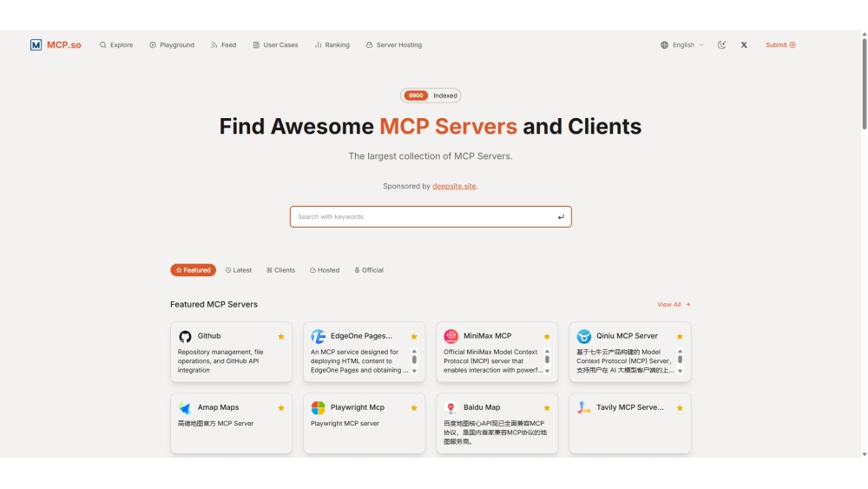Click the Amap Maps logo icon
This screenshot has height=489, width=868.
tap(185, 407)
